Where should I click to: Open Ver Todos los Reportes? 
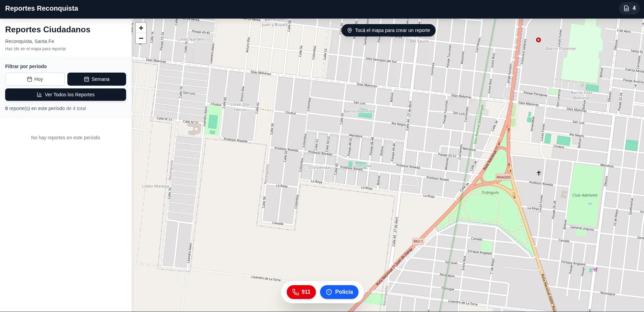tap(66, 95)
